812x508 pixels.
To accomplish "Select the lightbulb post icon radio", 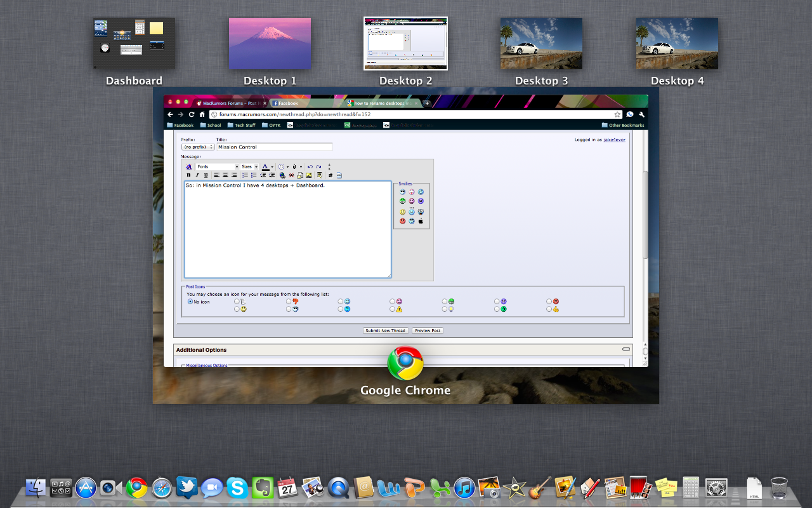I will pos(445,309).
